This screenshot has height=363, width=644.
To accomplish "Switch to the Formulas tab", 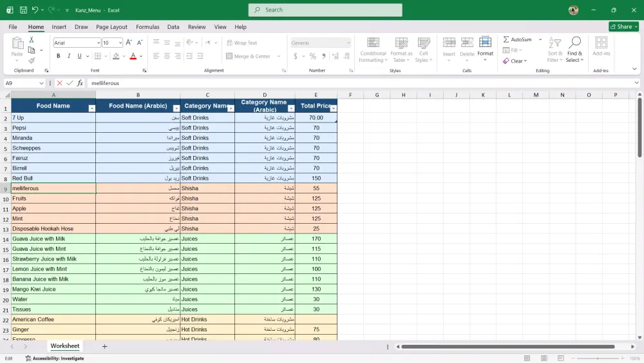I will [x=147, y=26].
